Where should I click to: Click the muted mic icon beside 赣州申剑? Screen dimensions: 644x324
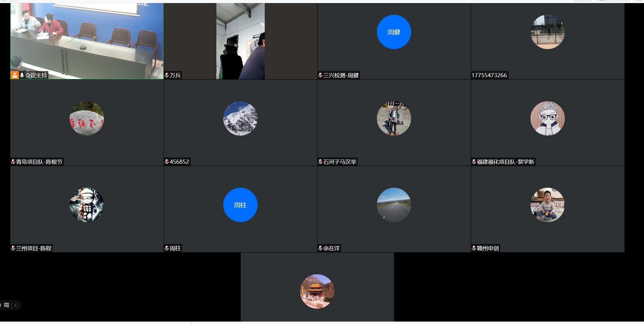(474, 248)
